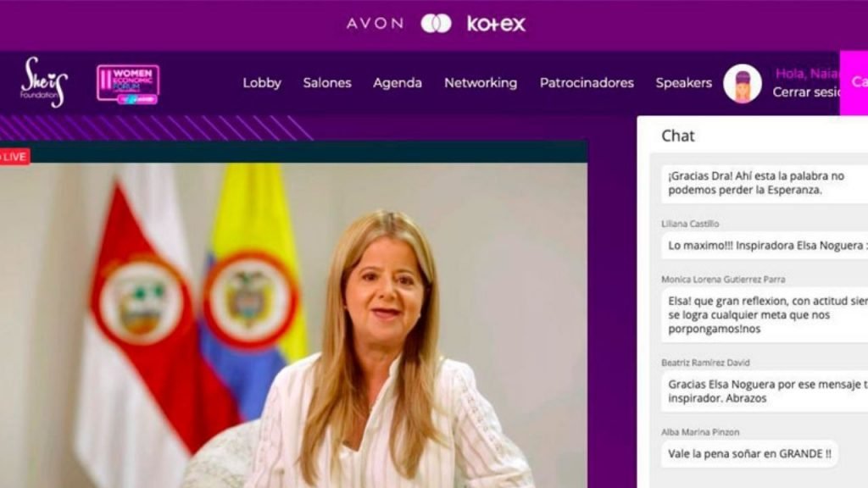This screenshot has height=488, width=868.
Task: View the Speakers page
Action: tap(684, 83)
